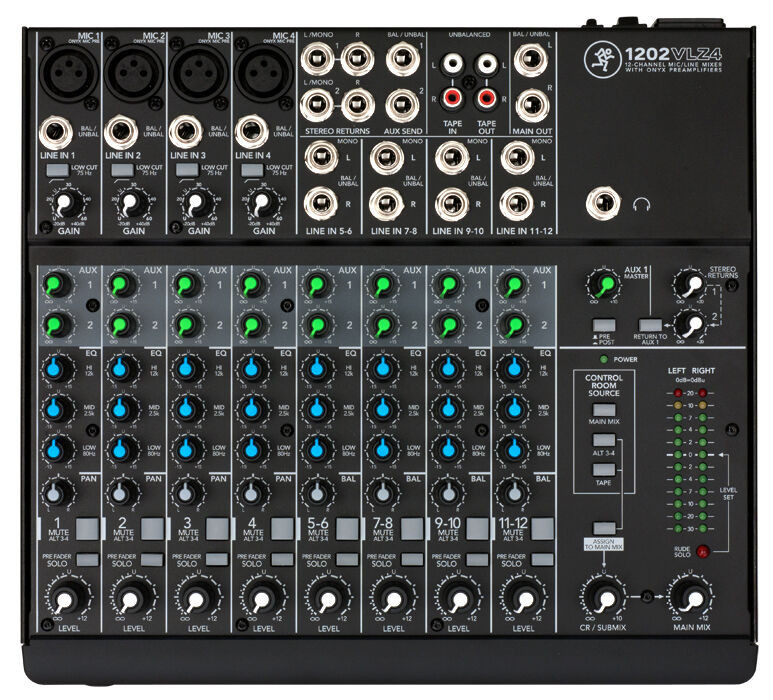Image resolution: width=773 pixels, height=700 pixels.
Task: Click the MAIN OUT left jack
Action: (x=531, y=60)
